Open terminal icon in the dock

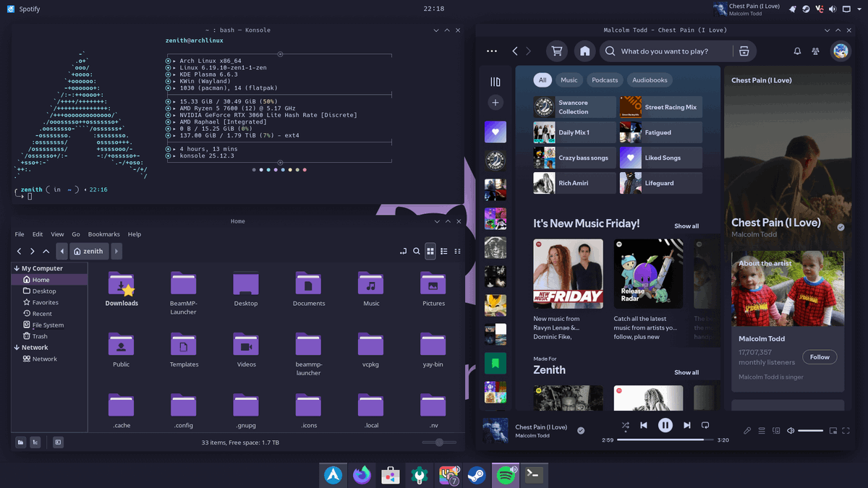pos(534,474)
